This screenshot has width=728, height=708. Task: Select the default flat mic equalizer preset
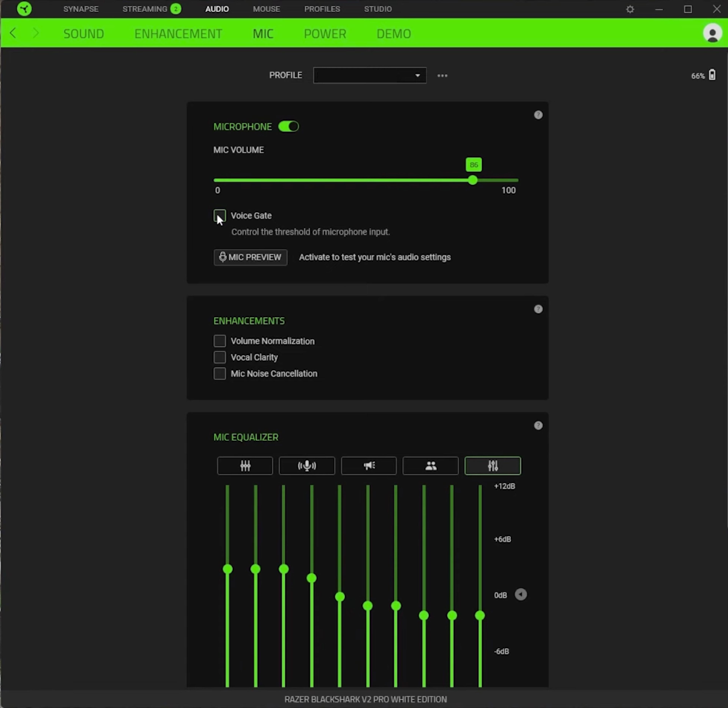pyautogui.click(x=245, y=466)
